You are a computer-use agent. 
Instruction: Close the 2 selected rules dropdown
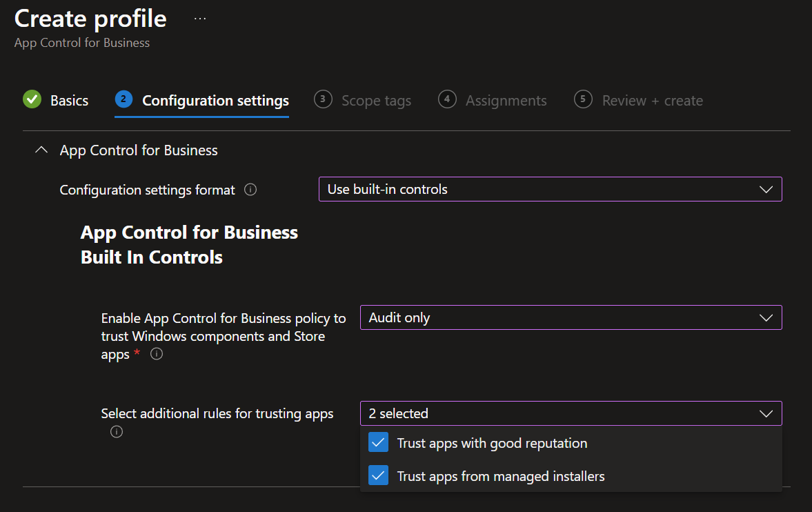(571, 413)
